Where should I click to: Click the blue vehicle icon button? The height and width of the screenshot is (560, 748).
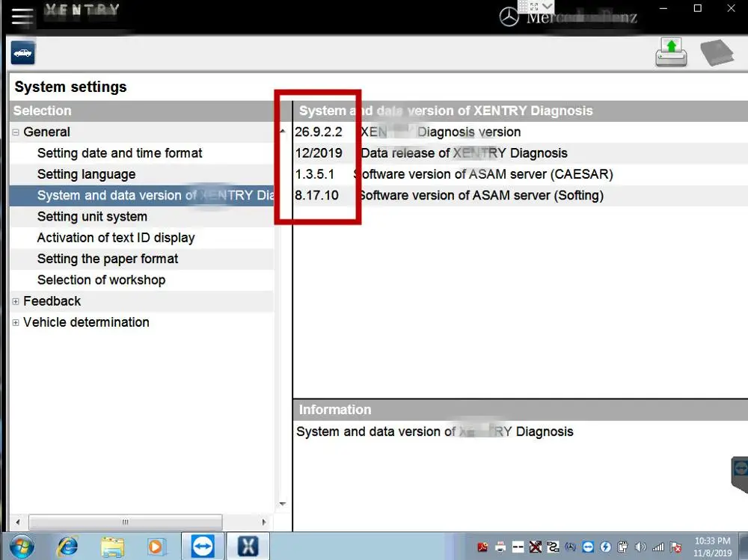coord(23,52)
